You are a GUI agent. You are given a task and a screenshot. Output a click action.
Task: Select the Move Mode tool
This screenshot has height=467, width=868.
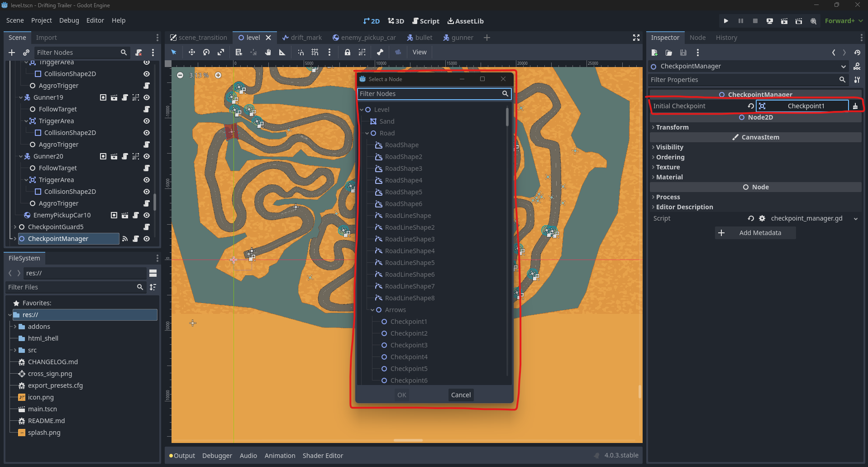(x=191, y=52)
